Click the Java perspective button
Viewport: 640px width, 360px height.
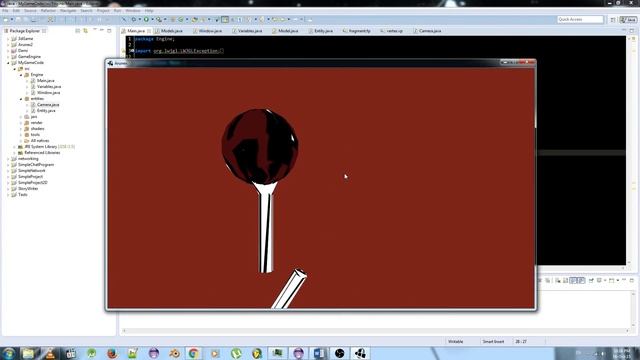point(628,20)
